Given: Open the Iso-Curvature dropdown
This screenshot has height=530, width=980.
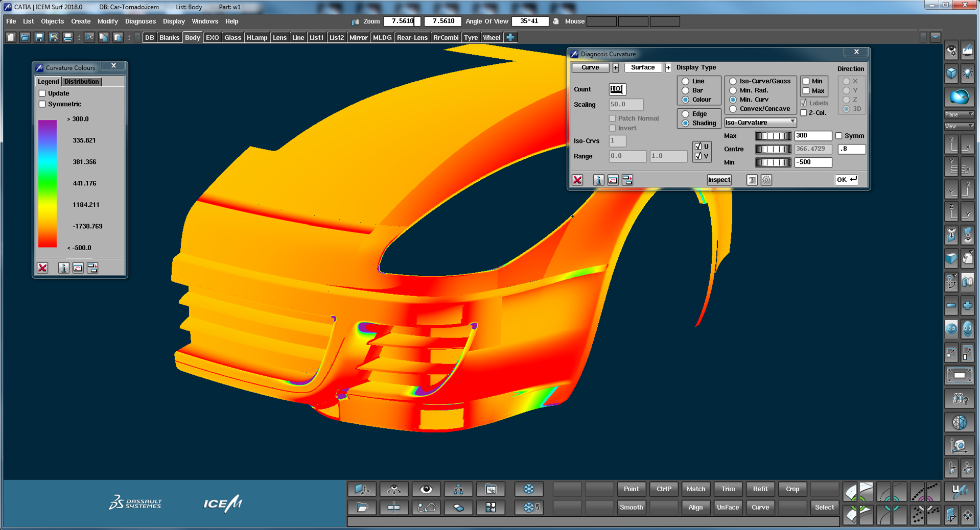Looking at the screenshot, I should (760, 123).
